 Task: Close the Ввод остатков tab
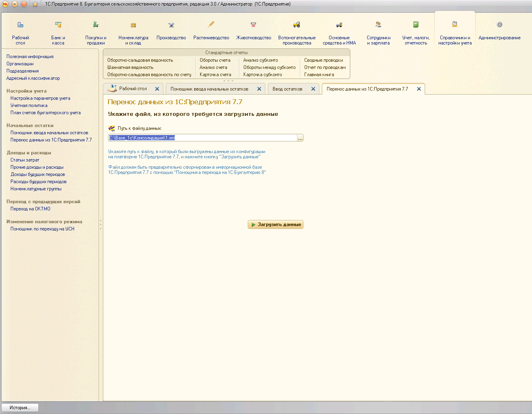(x=313, y=89)
